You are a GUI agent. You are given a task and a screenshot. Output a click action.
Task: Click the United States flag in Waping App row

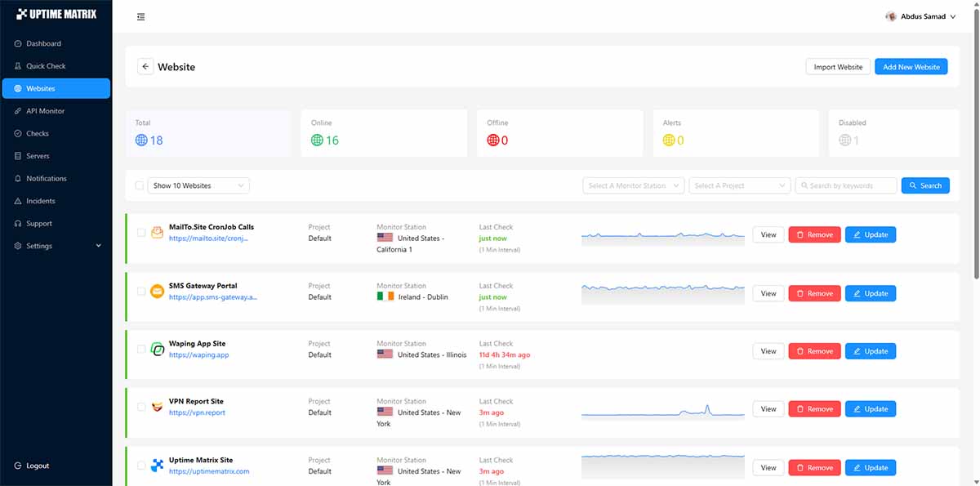click(385, 354)
